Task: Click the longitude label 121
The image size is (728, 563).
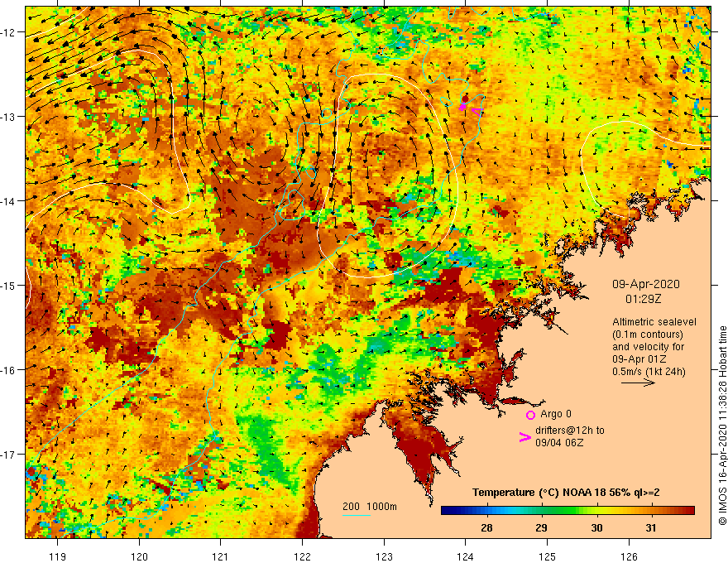Action: tap(220, 556)
